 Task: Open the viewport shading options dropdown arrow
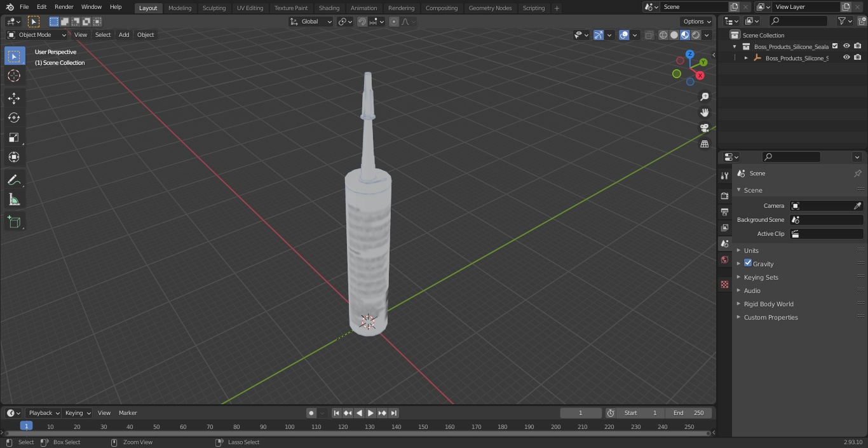click(707, 35)
